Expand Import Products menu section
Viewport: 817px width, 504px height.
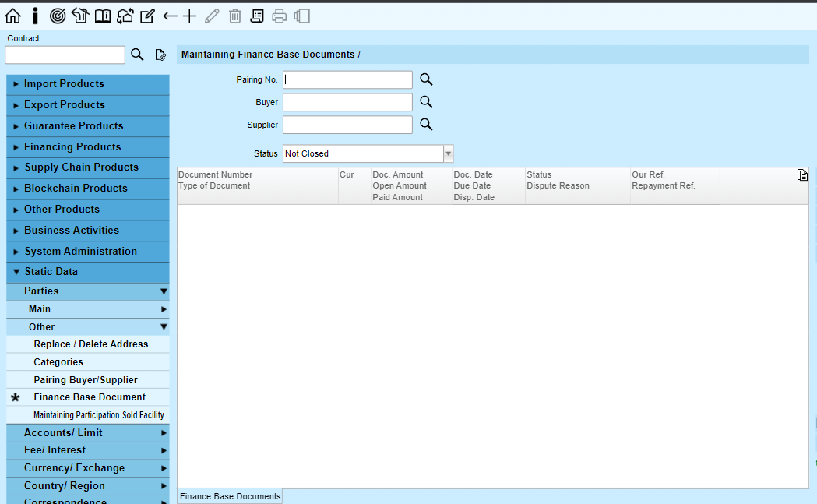(88, 84)
